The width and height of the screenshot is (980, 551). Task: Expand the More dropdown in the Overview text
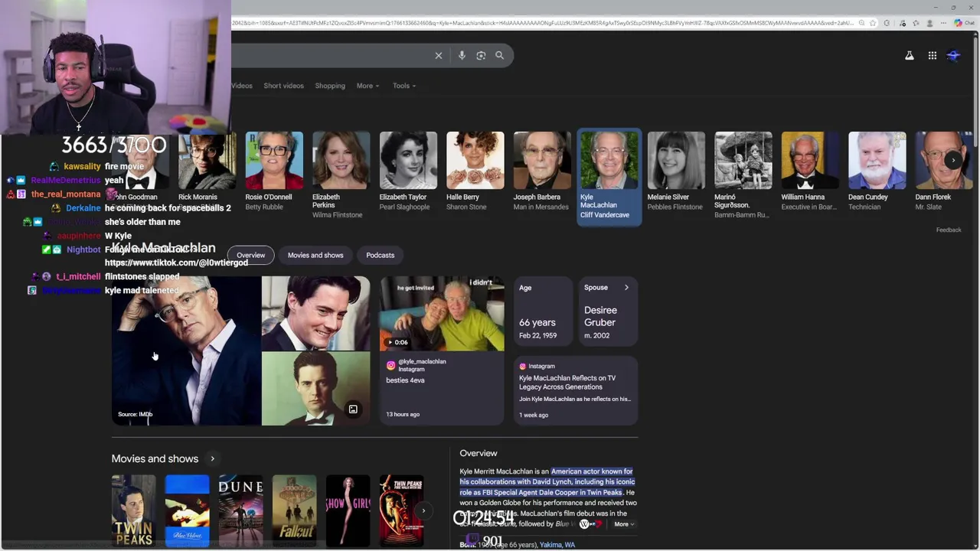[x=624, y=524]
